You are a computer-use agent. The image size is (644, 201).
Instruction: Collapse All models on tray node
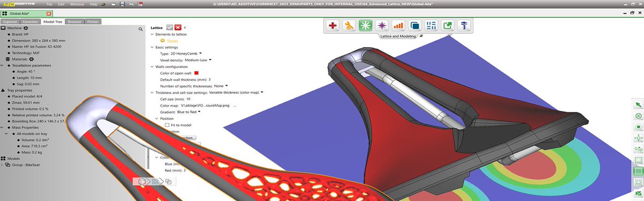(x=6, y=133)
